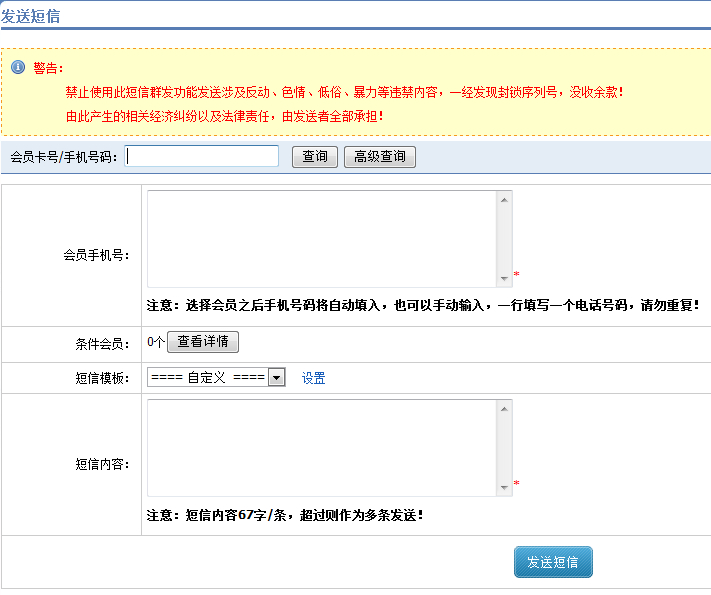The height and width of the screenshot is (595, 711).
Task: Click scroll-down arrow in 短信内容 text area
Action: coord(505,488)
